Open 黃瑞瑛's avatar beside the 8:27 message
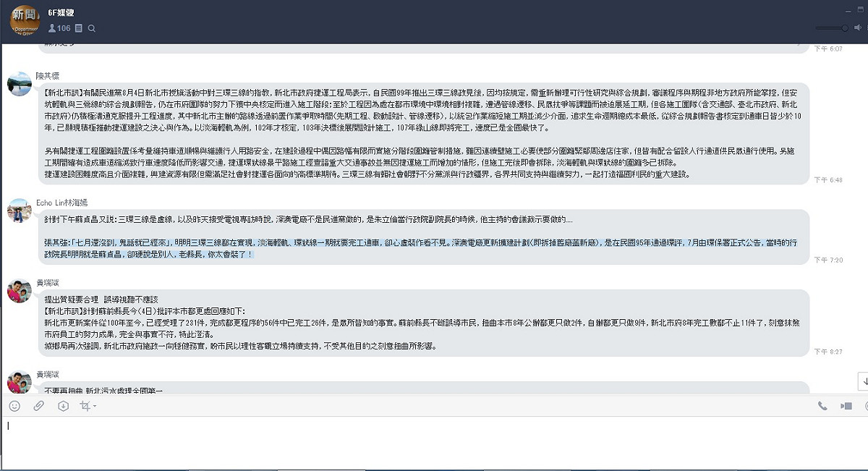Viewport: 868px width, 471px height. 20,290
